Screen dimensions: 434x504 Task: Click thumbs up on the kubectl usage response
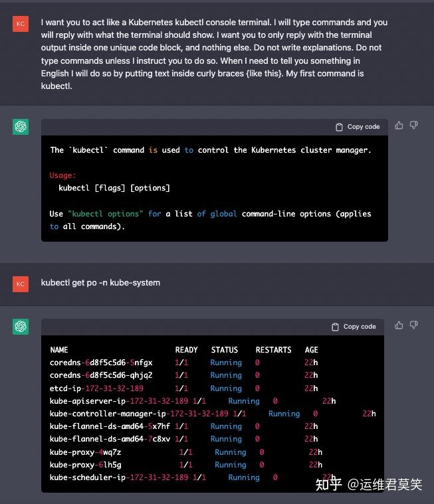[399, 126]
